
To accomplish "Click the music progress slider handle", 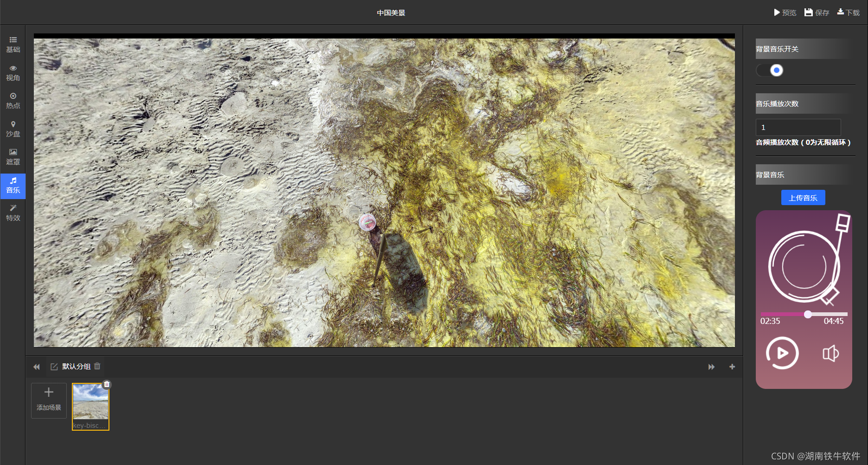I will pyautogui.click(x=808, y=314).
